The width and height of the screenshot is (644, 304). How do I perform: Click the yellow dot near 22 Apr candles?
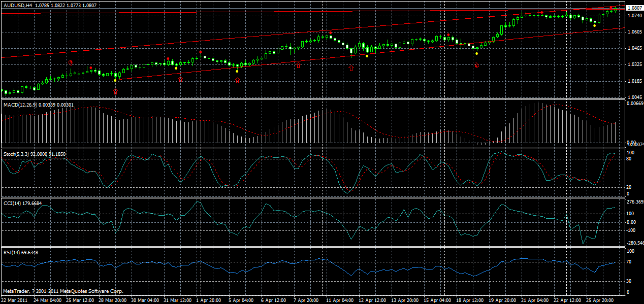[594, 25]
